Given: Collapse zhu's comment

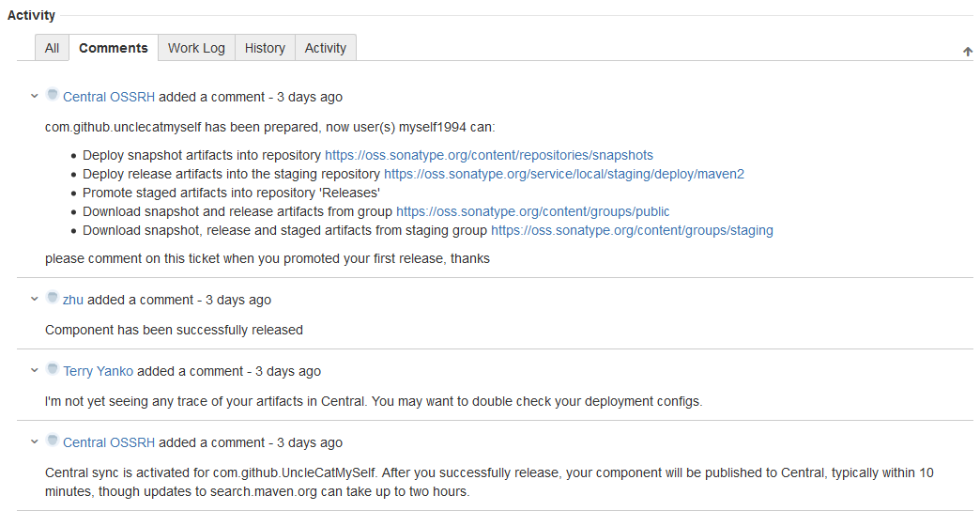Looking at the screenshot, I should [35, 299].
